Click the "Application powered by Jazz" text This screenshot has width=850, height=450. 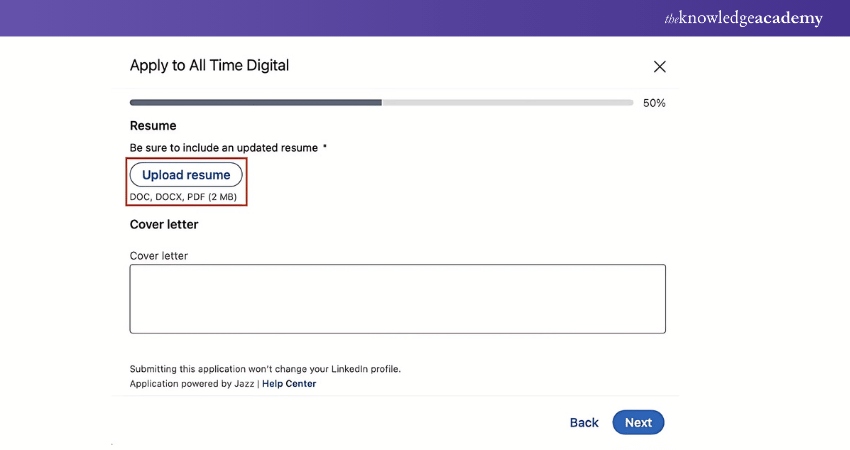click(192, 384)
